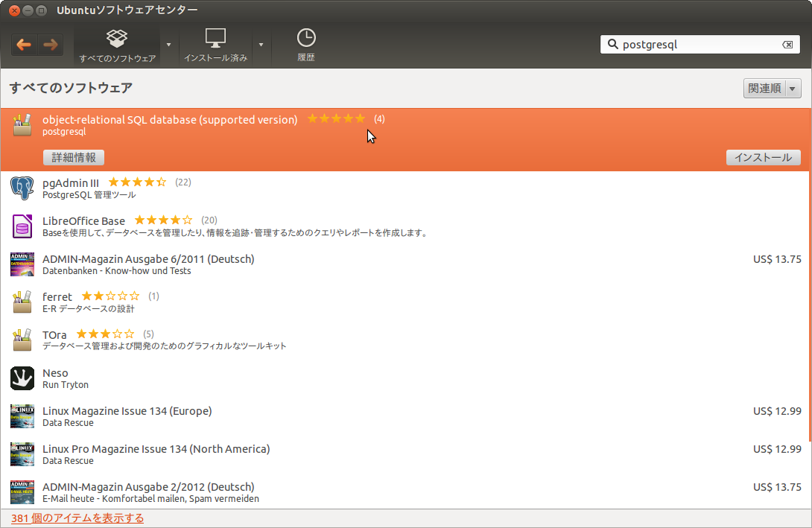The image size is (812, 528).
Task: Click the Linux Magazine Issue 134 Europe cover
Action: coord(22,416)
